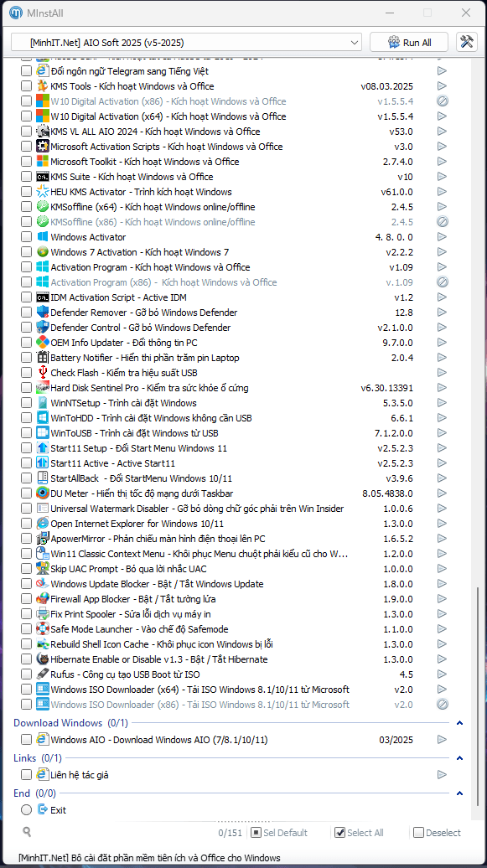Click the Sel Default button
This screenshot has width=487, height=868.
coord(278,833)
